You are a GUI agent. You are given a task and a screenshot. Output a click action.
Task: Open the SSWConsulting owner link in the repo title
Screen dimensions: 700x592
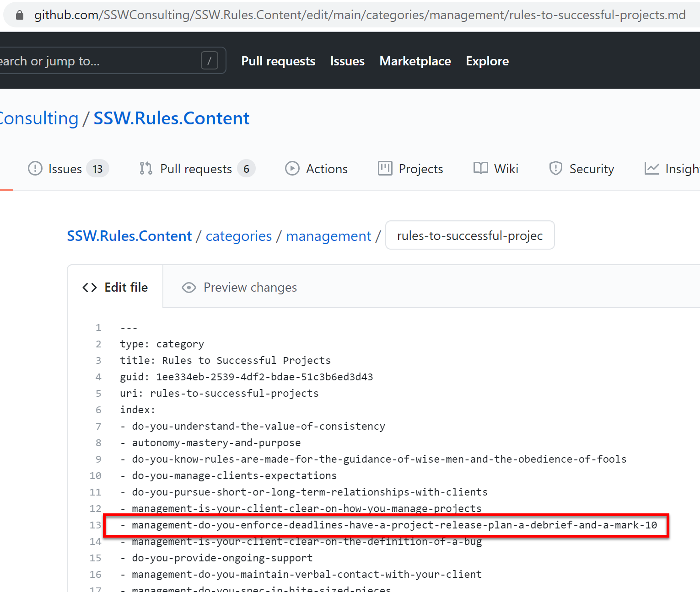click(39, 118)
